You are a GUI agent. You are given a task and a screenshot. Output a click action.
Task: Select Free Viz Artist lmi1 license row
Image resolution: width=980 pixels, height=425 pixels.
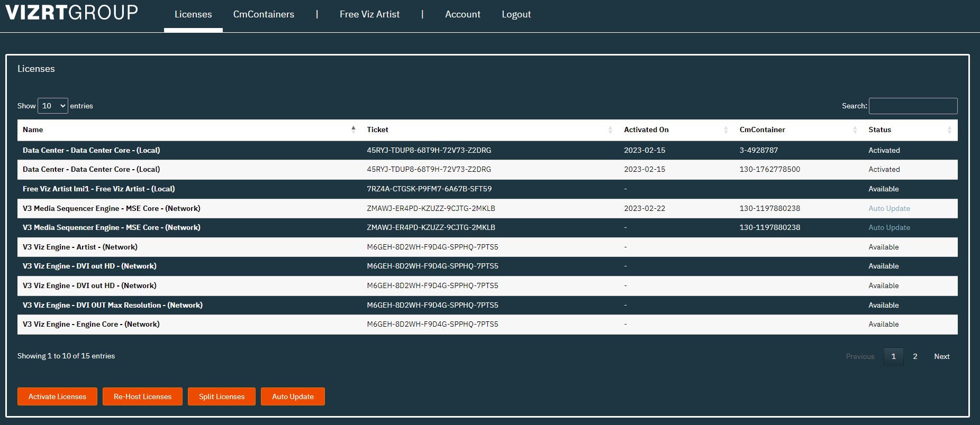tap(487, 189)
